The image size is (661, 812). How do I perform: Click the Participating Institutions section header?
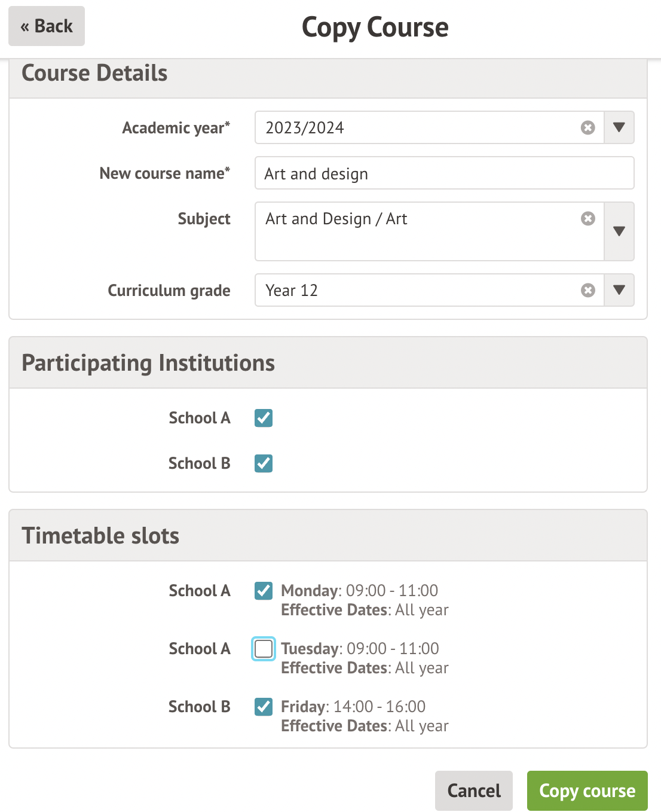(x=148, y=363)
